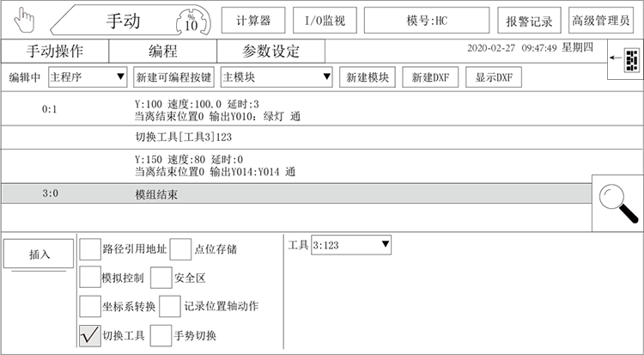Switch to the 编程 tab
The height and width of the screenshot is (355, 644).
coord(162,51)
